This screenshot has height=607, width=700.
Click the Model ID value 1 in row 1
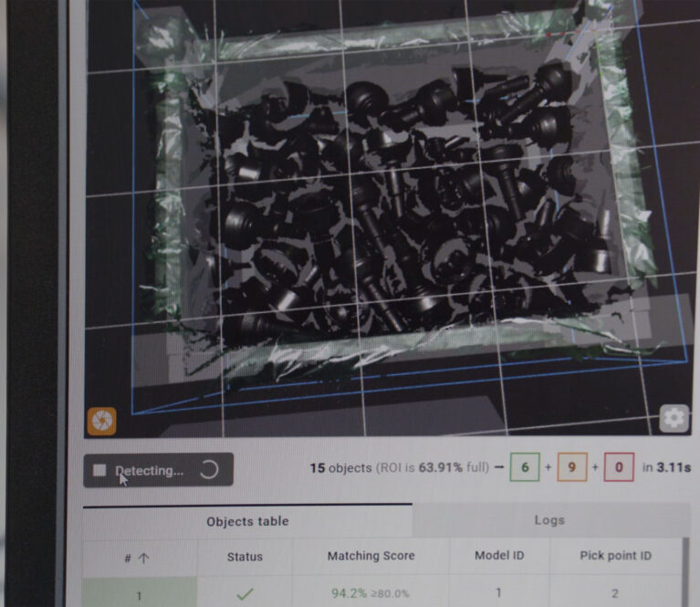click(498, 592)
